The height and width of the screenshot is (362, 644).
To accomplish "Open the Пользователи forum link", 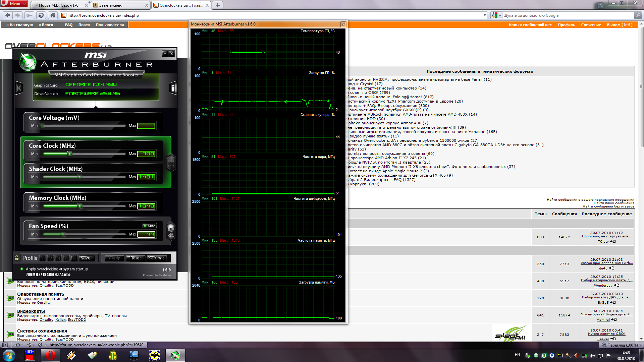I will click(x=110, y=25).
